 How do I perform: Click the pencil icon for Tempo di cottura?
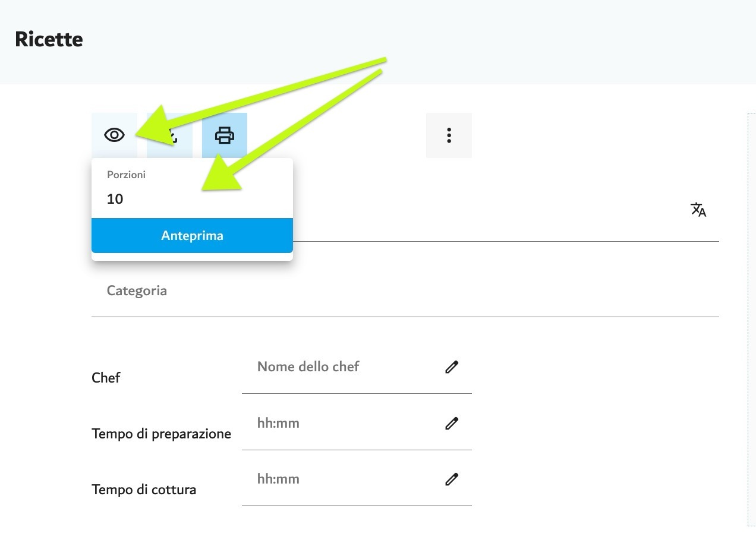(452, 479)
